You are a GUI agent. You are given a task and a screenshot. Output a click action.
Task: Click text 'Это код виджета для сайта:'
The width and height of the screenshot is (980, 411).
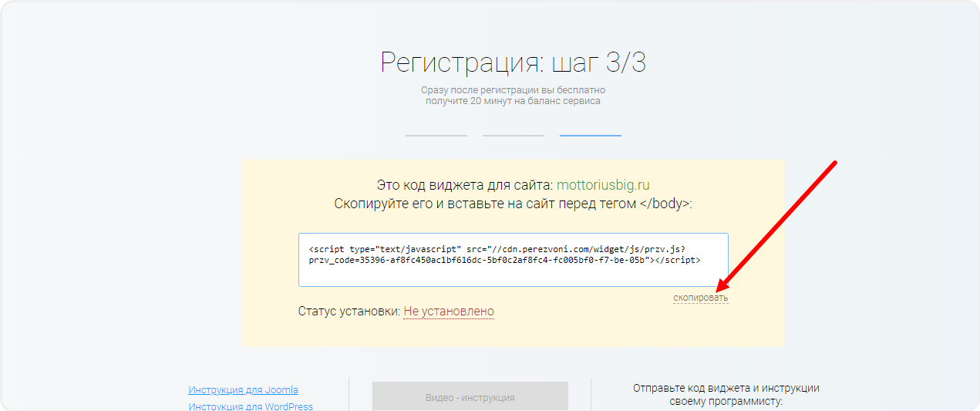[465, 185]
